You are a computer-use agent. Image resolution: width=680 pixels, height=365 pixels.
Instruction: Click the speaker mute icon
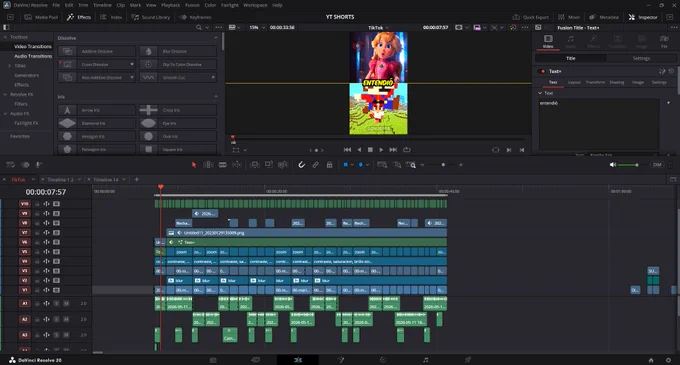pos(613,165)
